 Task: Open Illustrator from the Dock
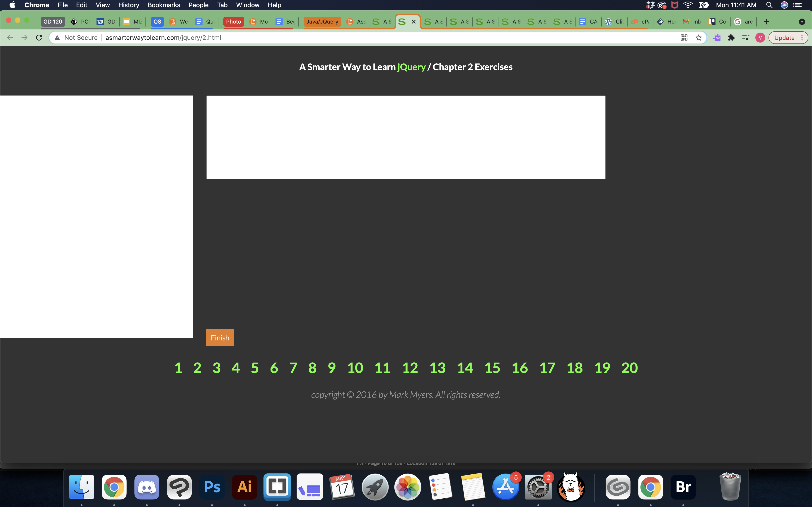244,487
